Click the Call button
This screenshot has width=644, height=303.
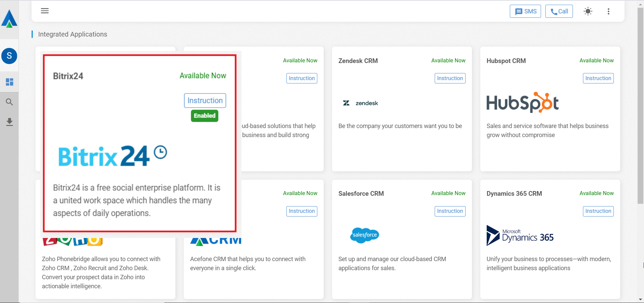click(x=559, y=11)
